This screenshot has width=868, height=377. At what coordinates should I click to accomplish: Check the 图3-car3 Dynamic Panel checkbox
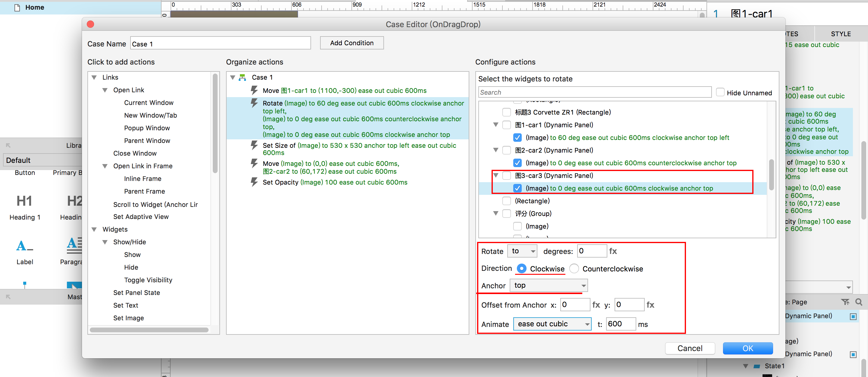pyautogui.click(x=506, y=175)
